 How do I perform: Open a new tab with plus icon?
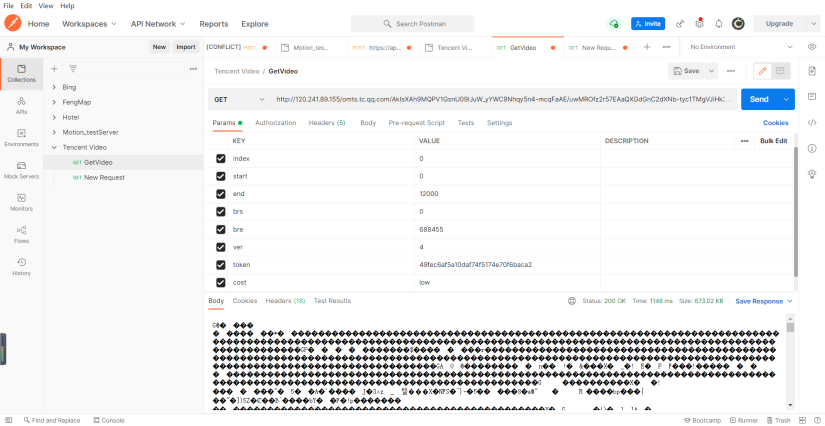pyautogui.click(x=647, y=47)
